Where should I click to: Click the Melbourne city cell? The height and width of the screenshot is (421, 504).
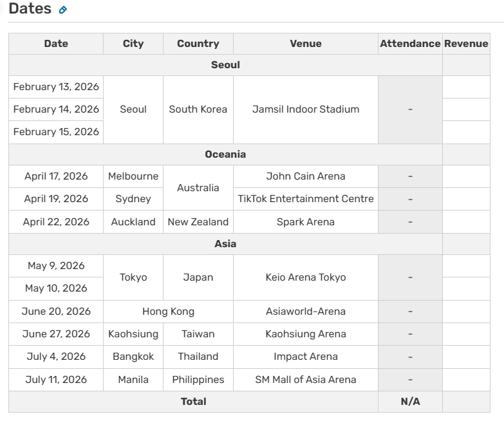pyautogui.click(x=133, y=176)
